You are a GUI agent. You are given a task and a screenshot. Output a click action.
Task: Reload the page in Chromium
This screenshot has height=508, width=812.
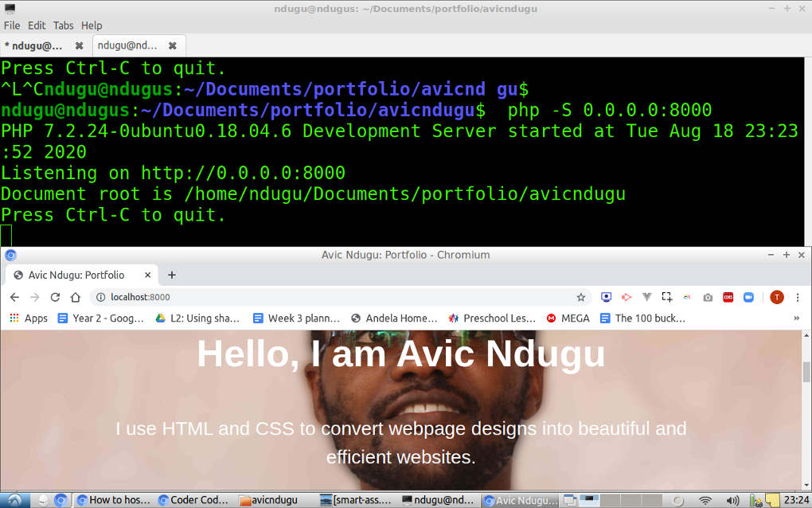(54, 296)
